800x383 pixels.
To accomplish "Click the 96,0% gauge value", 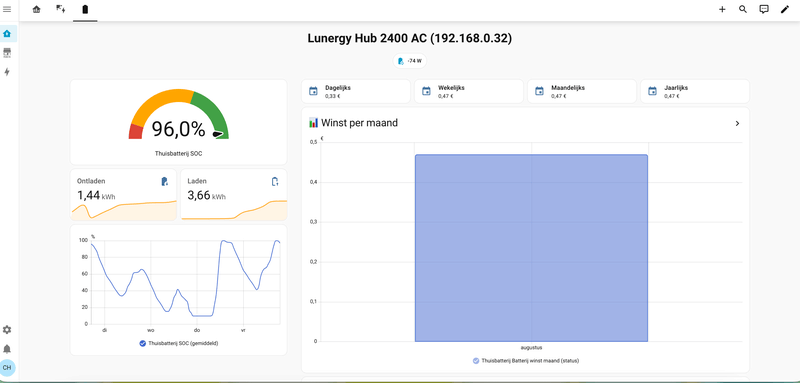I will [x=179, y=129].
